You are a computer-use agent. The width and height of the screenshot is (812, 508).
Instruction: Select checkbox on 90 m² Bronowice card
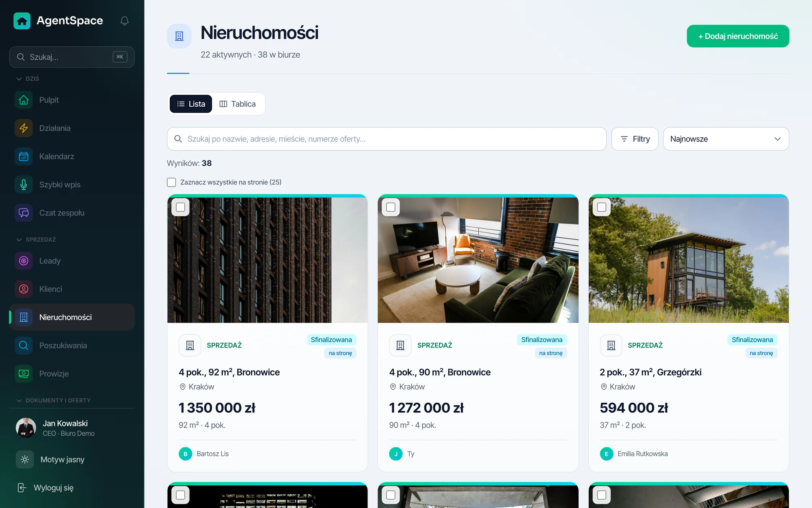point(391,207)
